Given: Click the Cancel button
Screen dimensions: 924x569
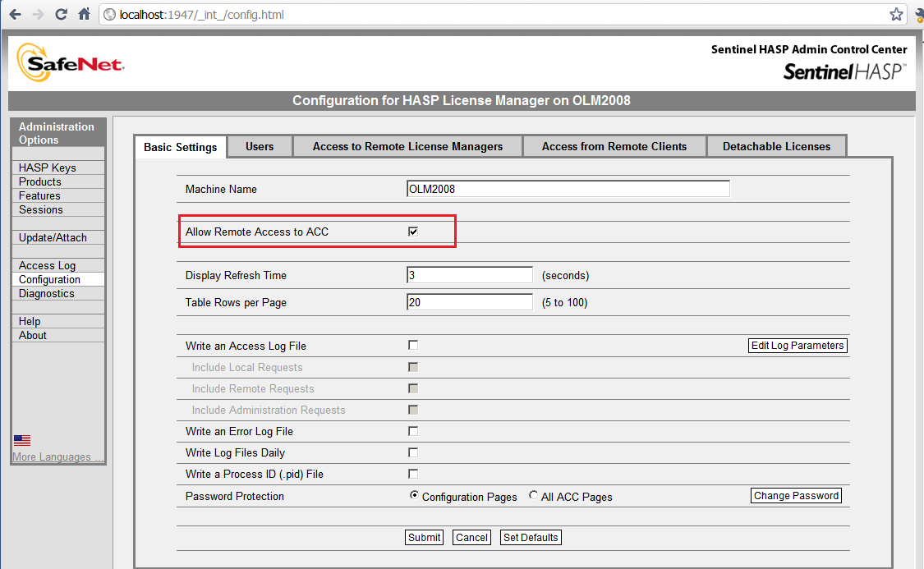Looking at the screenshot, I should point(471,537).
